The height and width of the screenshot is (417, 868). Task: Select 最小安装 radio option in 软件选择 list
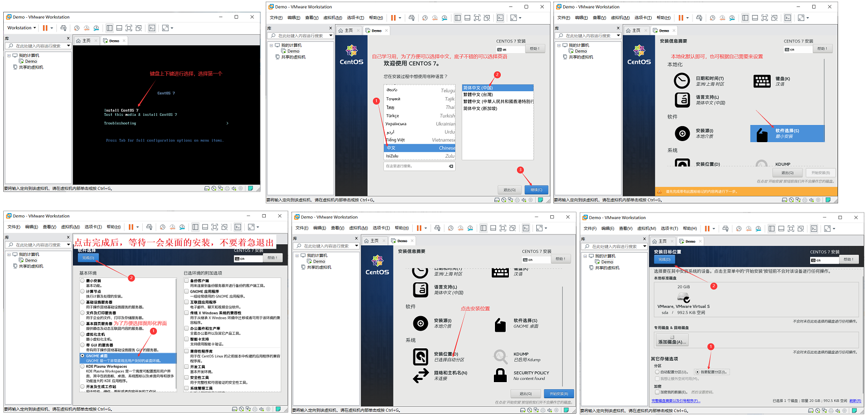83,281
